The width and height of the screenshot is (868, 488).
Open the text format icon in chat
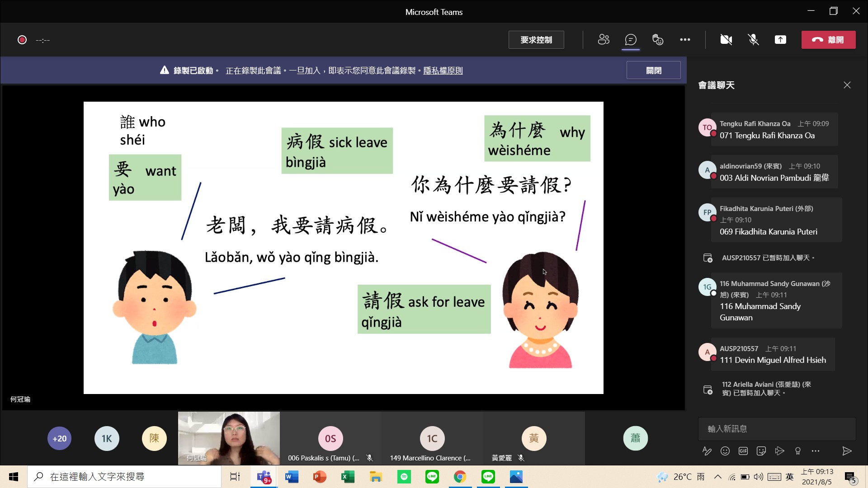[707, 451]
